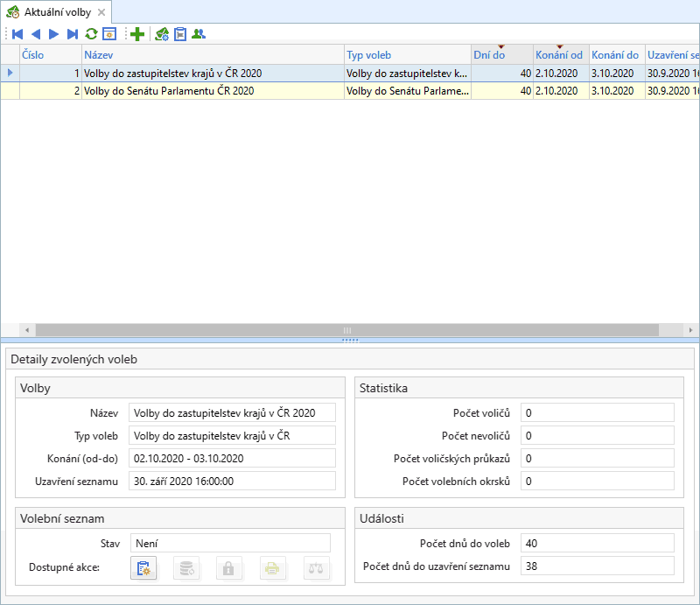Screen dimensions: 700x605
Task: Click the panel splitter dots above details
Action: click(350, 340)
